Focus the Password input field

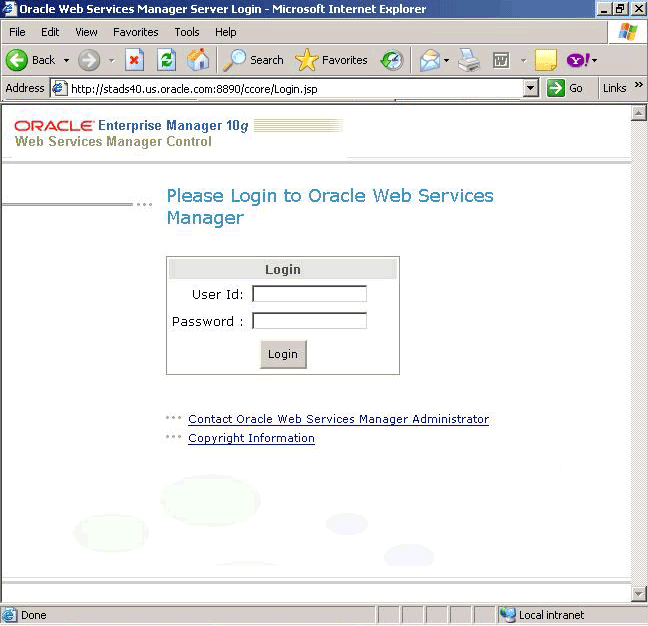click(x=310, y=321)
